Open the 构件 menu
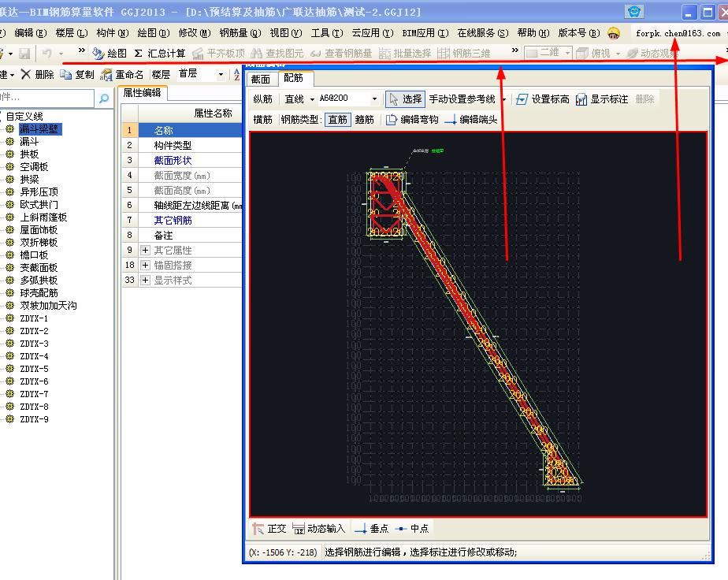728x580 pixels. click(113, 33)
